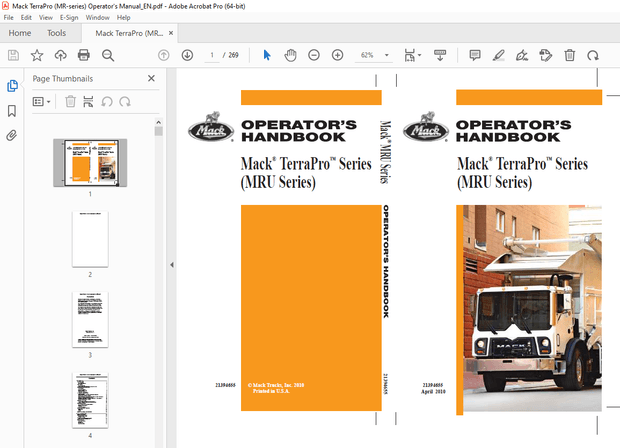Collapse the navigation pane with side arrow
This screenshot has height=448, width=620.
tap(172, 265)
